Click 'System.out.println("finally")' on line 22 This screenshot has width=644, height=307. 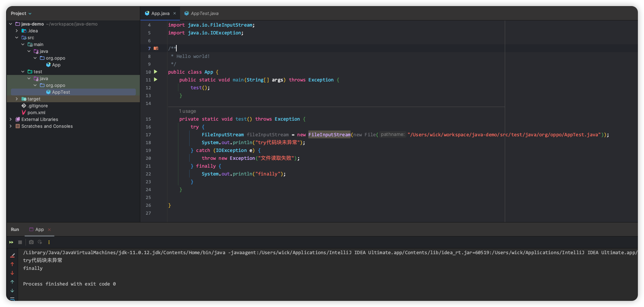coord(242,174)
